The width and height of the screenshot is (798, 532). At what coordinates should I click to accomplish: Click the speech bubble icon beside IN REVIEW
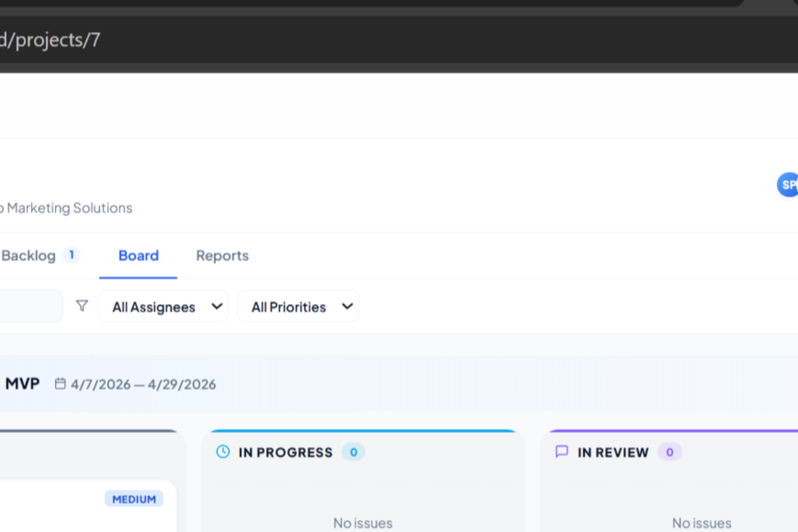(562, 452)
